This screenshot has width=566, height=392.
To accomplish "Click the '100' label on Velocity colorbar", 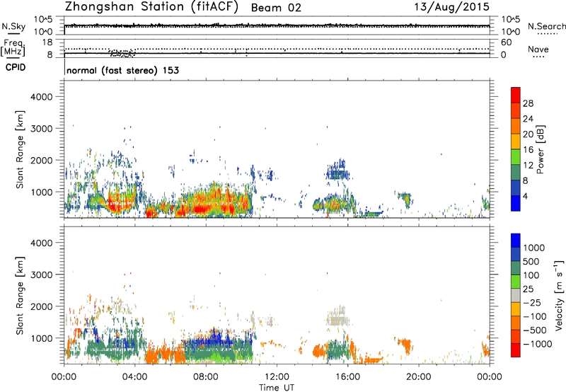I will pyautogui.click(x=533, y=275).
